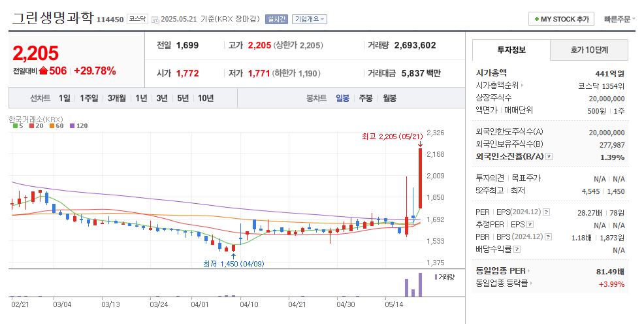Click the help icon beside PBR BPS(2024.12)
The width and height of the screenshot is (644, 324).
tap(548, 237)
